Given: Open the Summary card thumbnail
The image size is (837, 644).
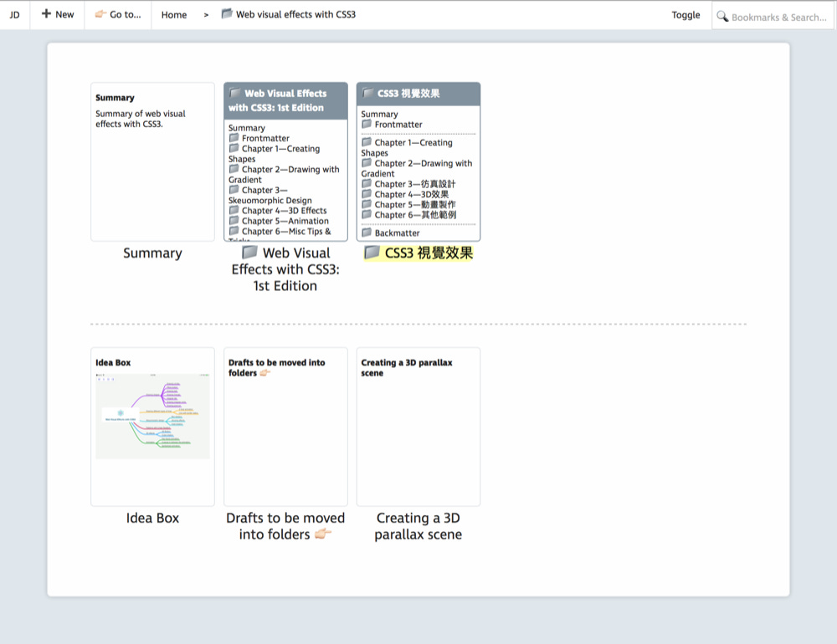Looking at the screenshot, I should click(152, 161).
